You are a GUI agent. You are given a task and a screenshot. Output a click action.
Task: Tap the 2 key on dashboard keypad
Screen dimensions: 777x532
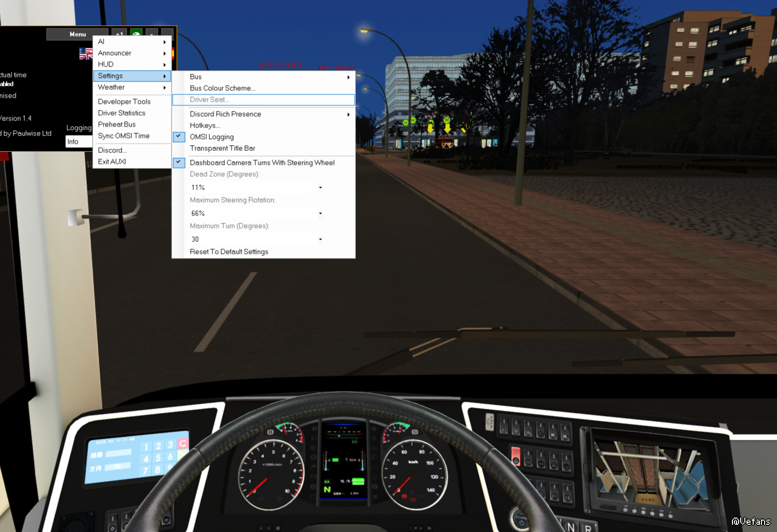point(159,446)
